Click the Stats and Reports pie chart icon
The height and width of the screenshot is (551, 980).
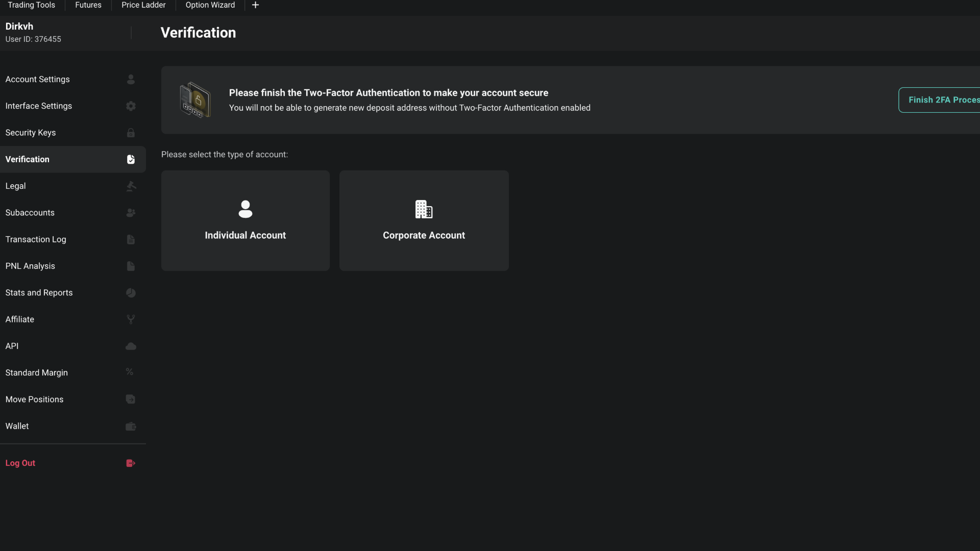click(x=131, y=293)
